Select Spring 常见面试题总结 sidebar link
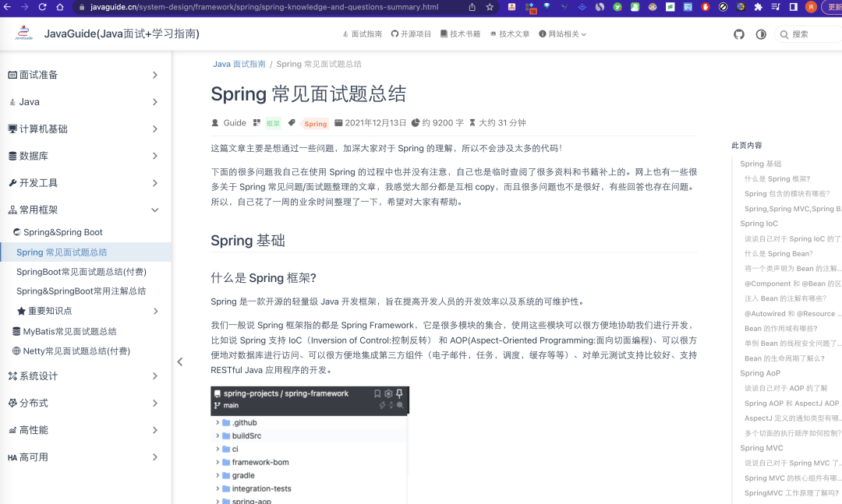Image resolution: width=842 pixels, height=504 pixels. point(86,252)
